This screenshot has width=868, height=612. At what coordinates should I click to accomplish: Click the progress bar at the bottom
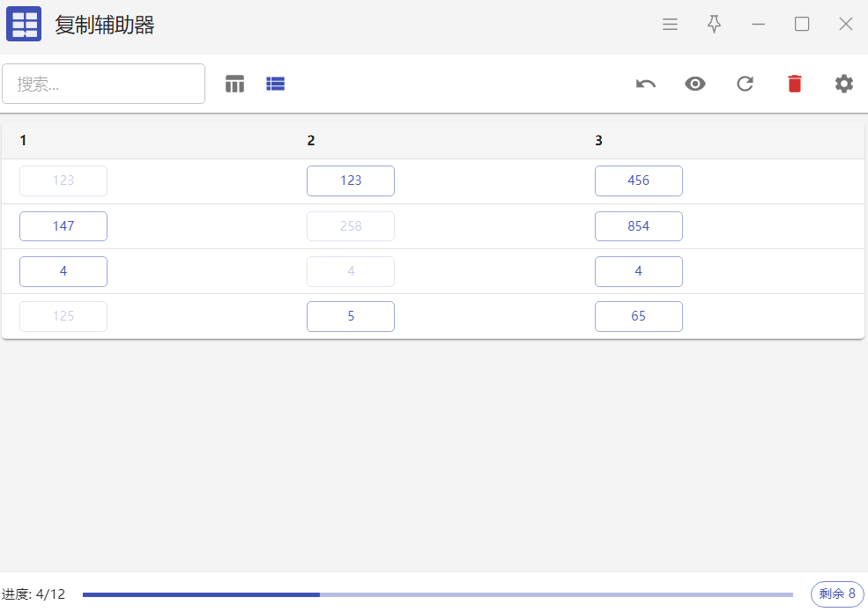click(437, 594)
